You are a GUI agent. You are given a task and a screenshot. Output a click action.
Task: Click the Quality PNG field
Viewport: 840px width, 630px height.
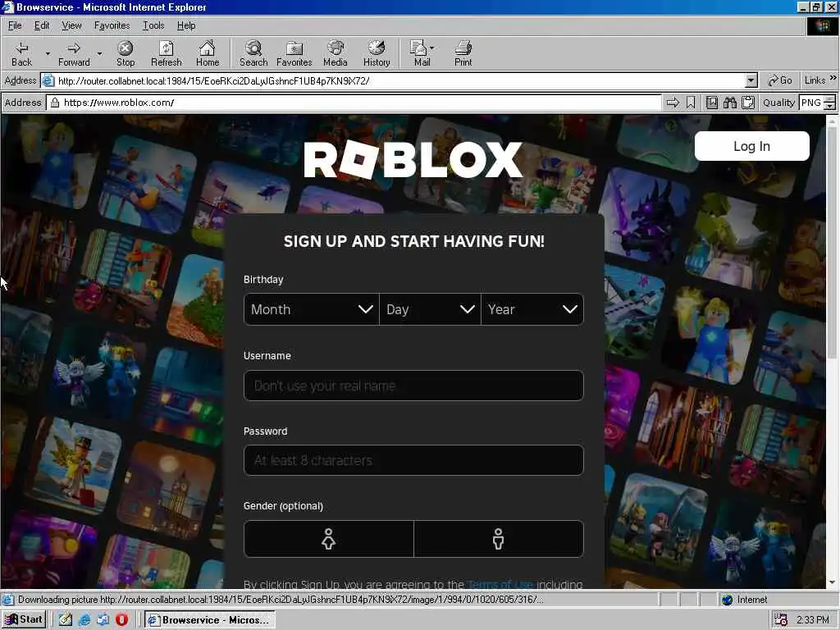[811, 103]
